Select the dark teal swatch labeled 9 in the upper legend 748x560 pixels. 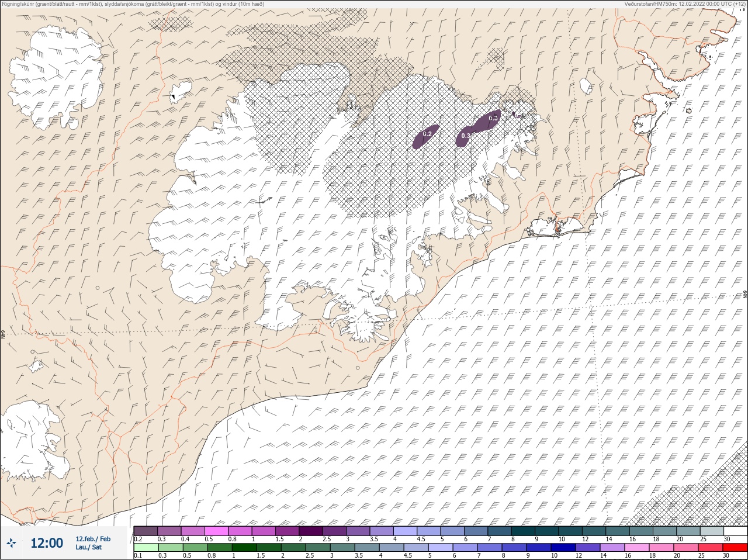[x=547, y=531]
